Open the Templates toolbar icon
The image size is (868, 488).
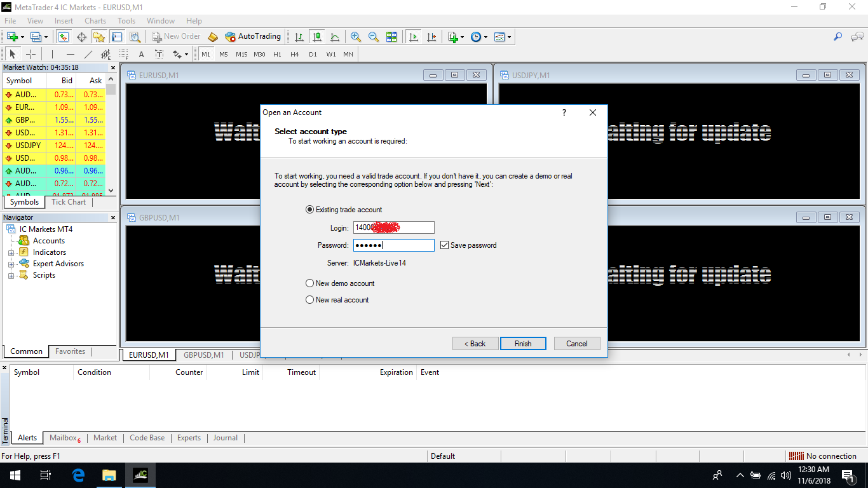tap(499, 37)
